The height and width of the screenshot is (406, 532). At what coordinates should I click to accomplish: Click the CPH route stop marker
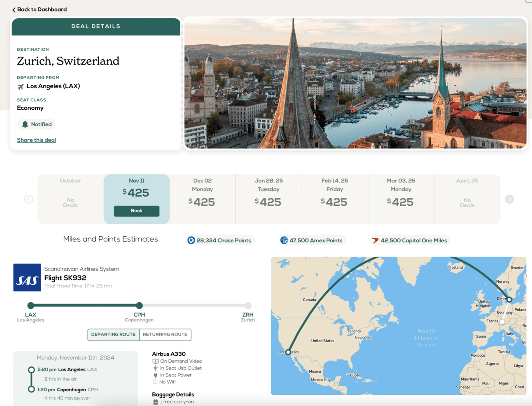coord(139,305)
